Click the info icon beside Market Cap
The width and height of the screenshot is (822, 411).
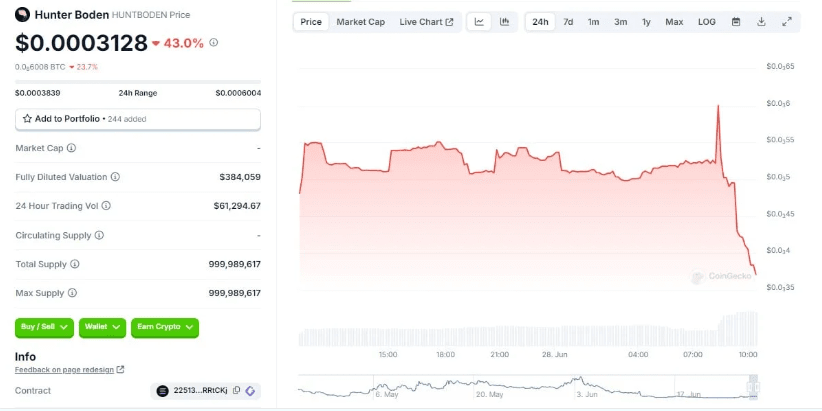(71, 148)
